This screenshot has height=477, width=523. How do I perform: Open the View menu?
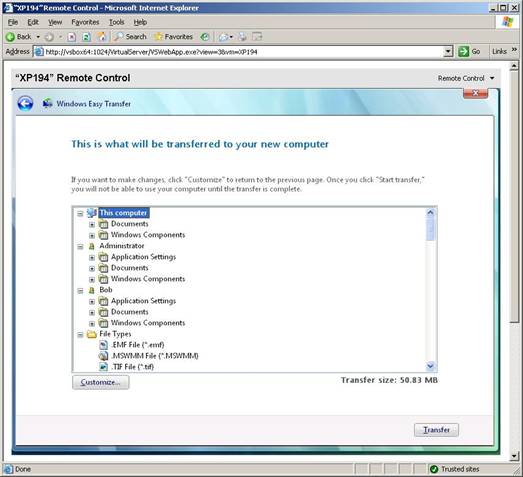coord(55,22)
